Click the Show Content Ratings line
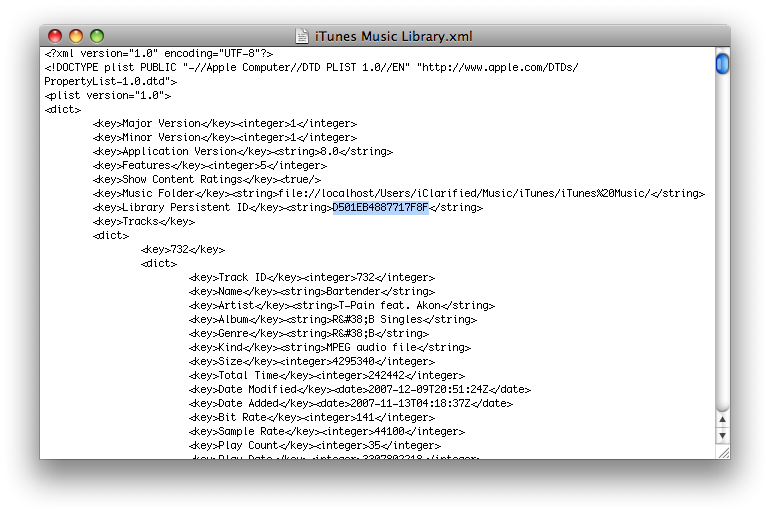The image size is (770, 514). click(207, 179)
